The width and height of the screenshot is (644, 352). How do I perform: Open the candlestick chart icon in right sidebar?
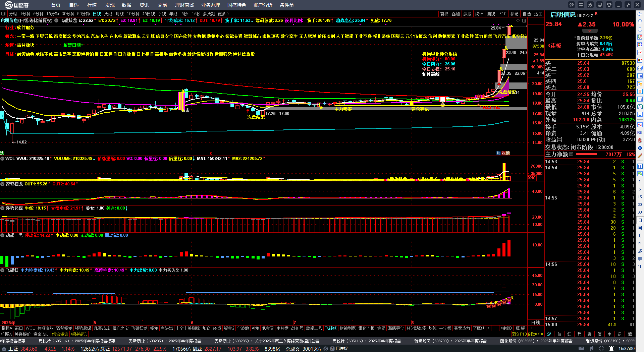[x=640, y=60]
